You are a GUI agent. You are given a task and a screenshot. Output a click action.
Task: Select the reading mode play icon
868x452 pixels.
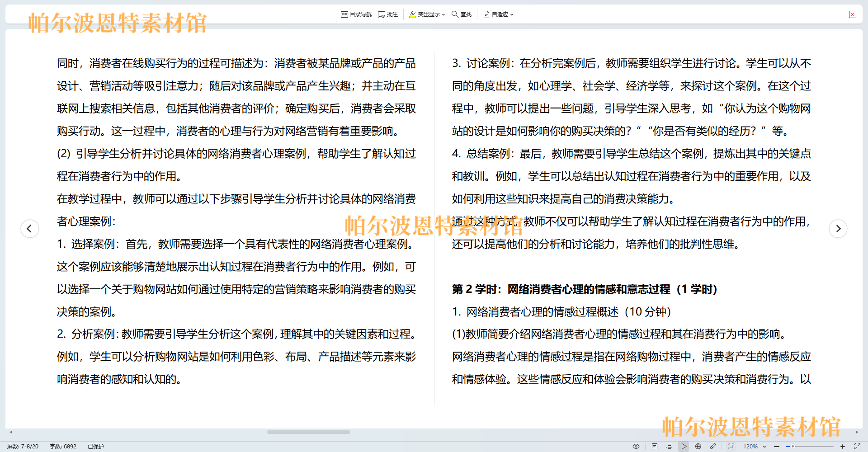[684, 446]
